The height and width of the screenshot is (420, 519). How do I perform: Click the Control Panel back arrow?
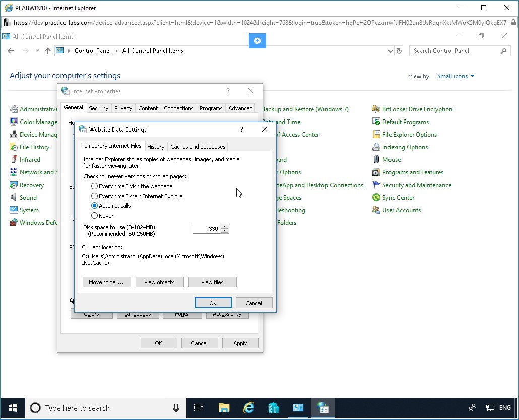(11, 51)
